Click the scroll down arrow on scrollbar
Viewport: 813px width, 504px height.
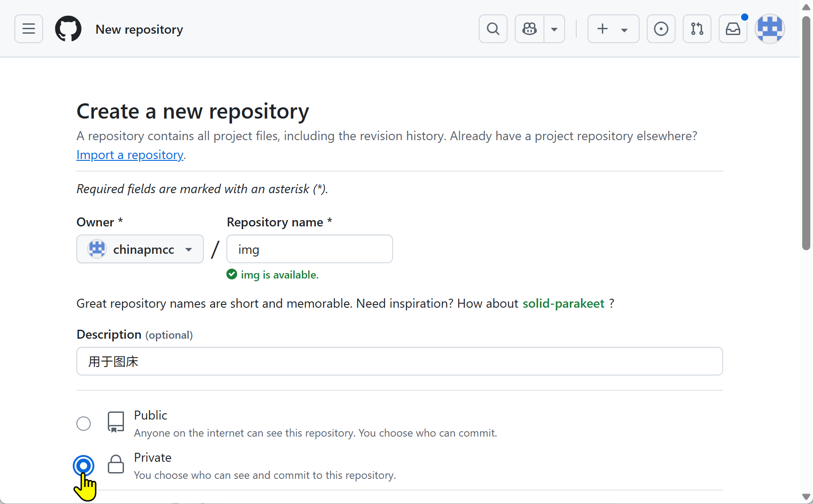806,497
